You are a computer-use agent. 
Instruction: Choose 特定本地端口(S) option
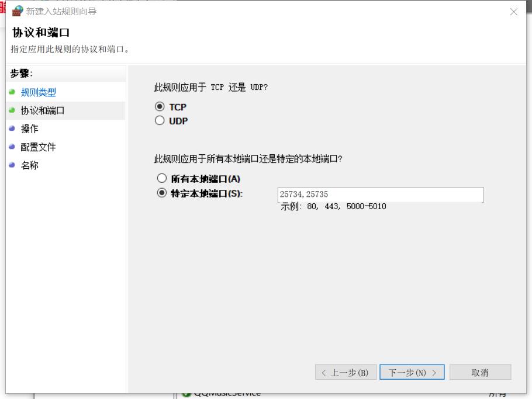point(162,193)
